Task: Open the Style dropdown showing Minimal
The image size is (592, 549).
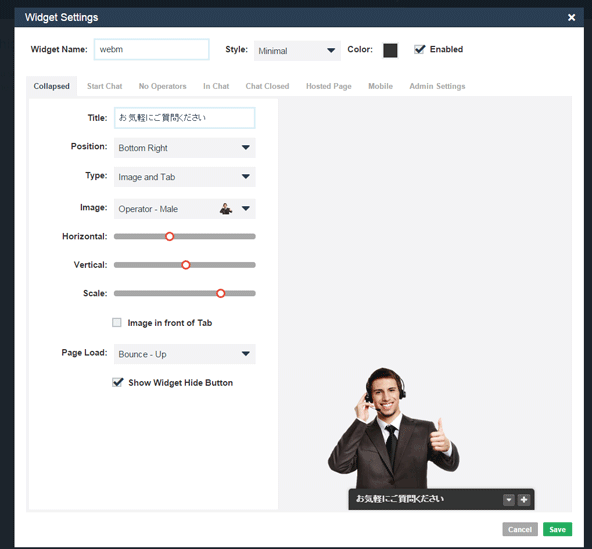Action: coord(297,51)
